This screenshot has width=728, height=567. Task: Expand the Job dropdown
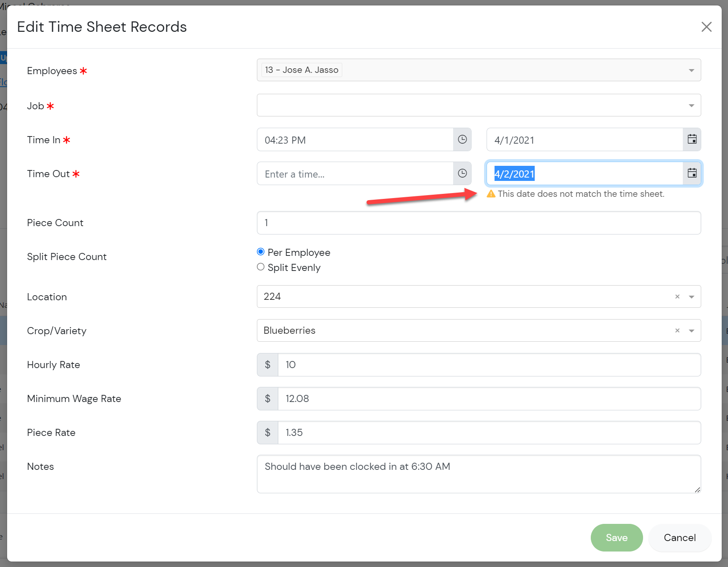click(x=691, y=106)
